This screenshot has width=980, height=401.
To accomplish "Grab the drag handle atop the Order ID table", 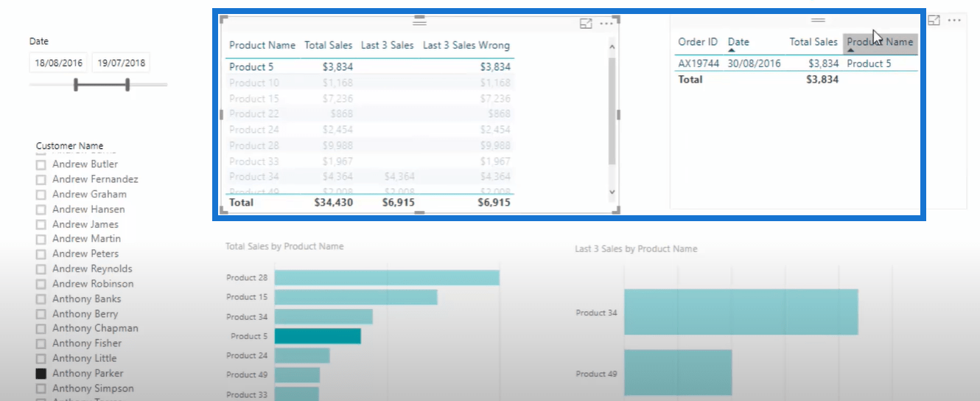I will (818, 20).
